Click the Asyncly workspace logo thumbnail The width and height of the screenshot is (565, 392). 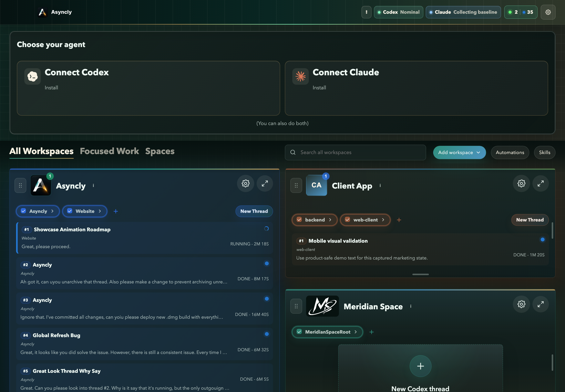click(41, 185)
